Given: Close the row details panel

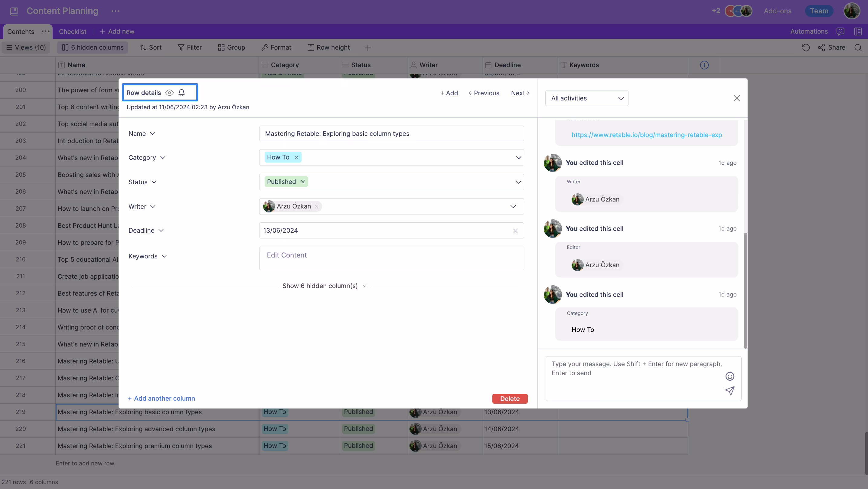Looking at the screenshot, I should pos(737,98).
